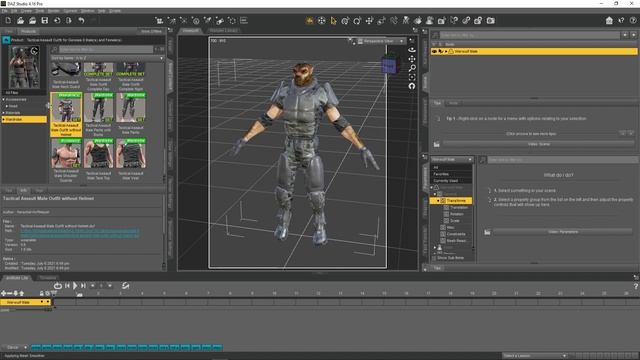Click the timeline lock icon
This screenshot has height=360, width=640.
pyautogui.click(x=41, y=293)
